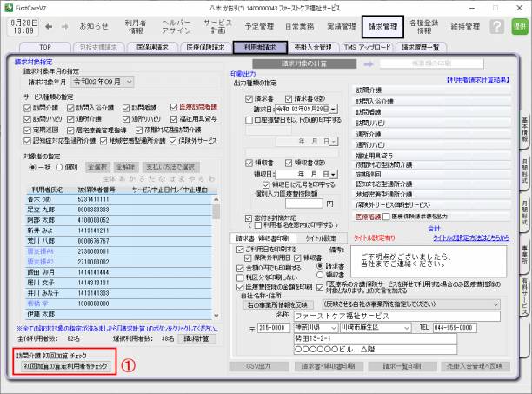Click the back arrow navigation icon
This screenshot has height=394, width=532.
tap(47, 26)
